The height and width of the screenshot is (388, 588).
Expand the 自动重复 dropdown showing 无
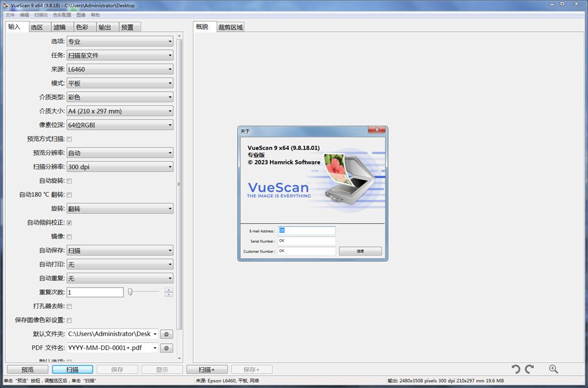(120, 278)
